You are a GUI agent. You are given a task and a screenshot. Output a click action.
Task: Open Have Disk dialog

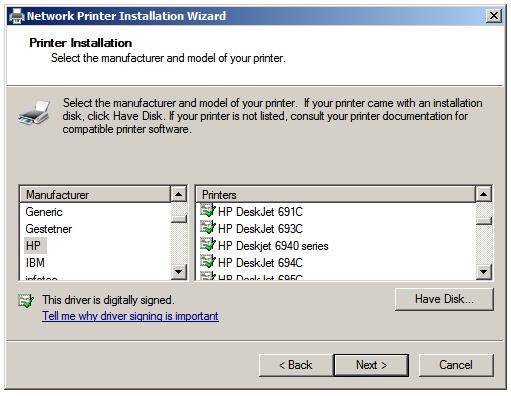[444, 299]
